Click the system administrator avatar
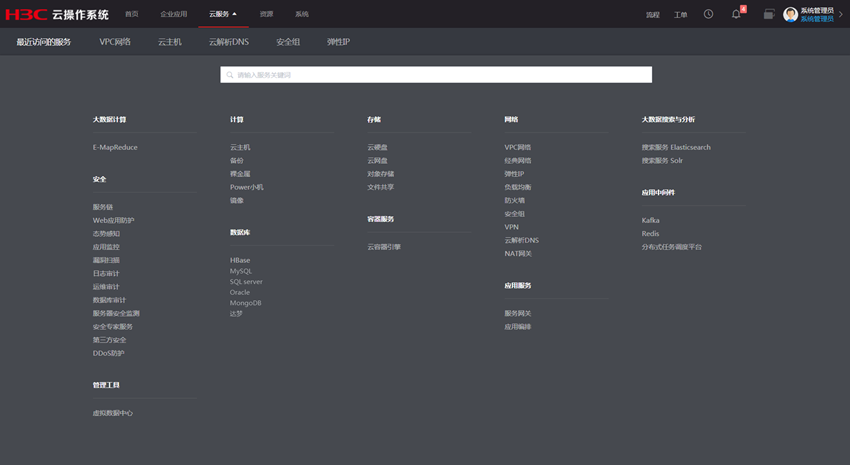 pos(790,14)
